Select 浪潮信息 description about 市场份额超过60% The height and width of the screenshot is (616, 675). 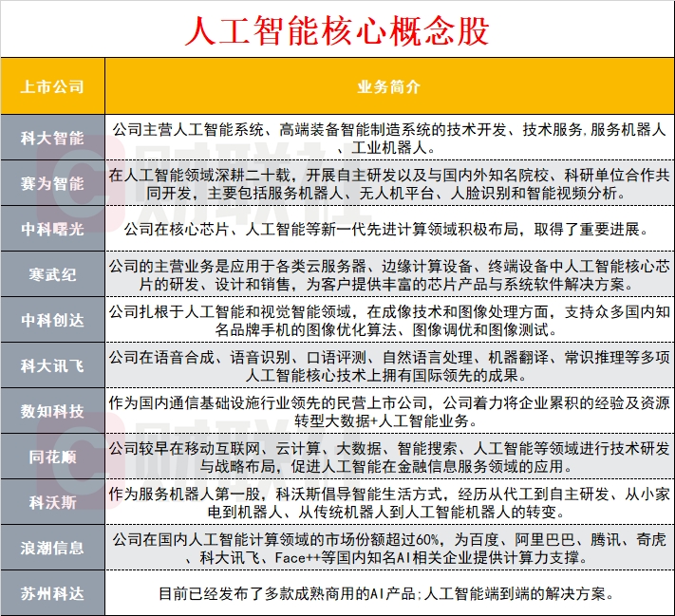[389, 548]
